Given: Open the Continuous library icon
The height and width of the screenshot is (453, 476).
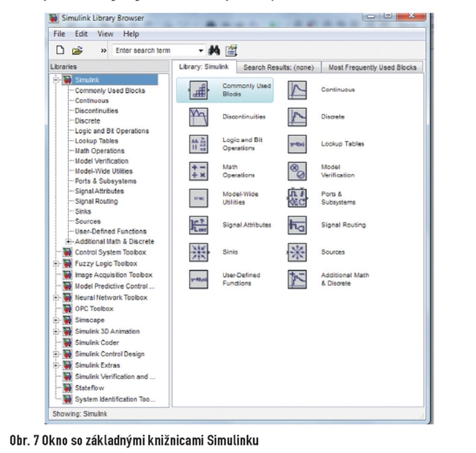Looking at the screenshot, I should (x=297, y=90).
